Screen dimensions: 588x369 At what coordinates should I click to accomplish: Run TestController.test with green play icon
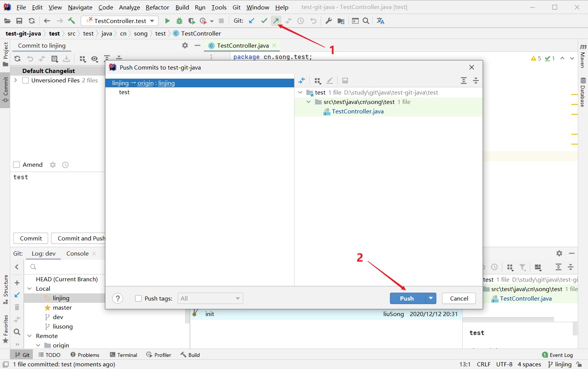click(167, 21)
